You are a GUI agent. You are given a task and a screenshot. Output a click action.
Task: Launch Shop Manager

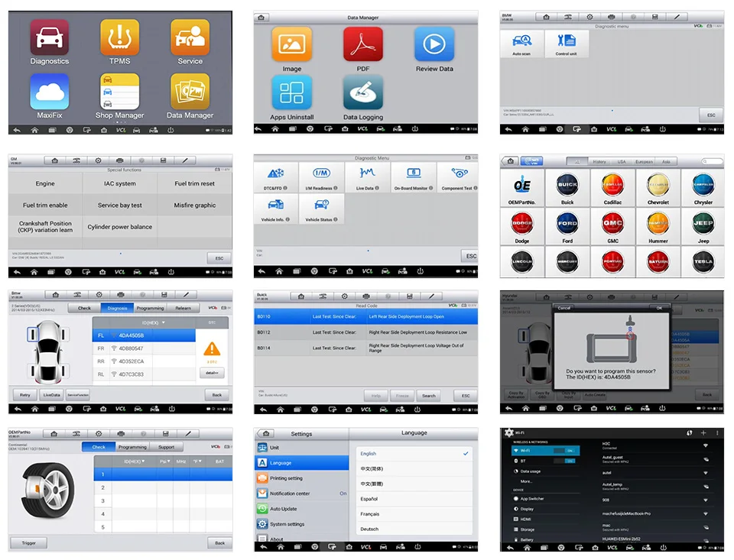tap(120, 92)
